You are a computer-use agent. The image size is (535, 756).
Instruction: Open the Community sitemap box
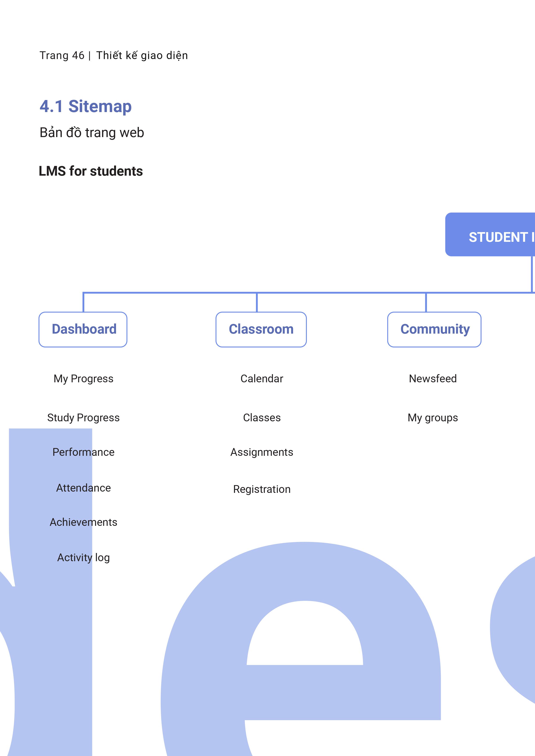pos(434,329)
